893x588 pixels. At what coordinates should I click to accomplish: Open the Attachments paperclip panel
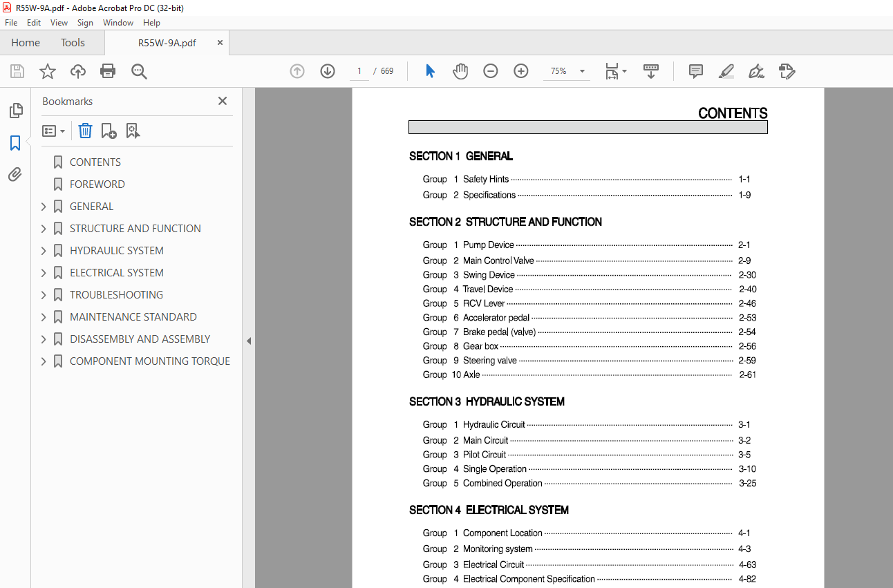(15, 175)
